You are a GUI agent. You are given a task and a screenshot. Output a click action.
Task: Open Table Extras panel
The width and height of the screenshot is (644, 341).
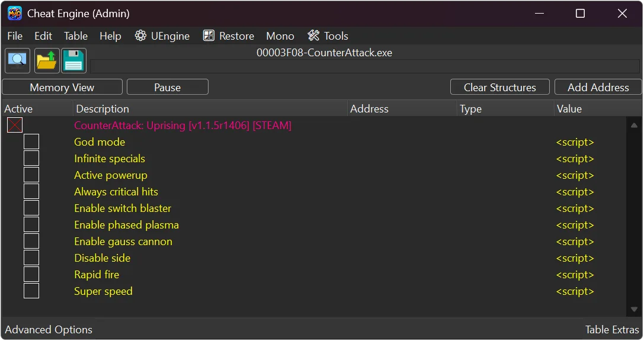pos(612,330)
